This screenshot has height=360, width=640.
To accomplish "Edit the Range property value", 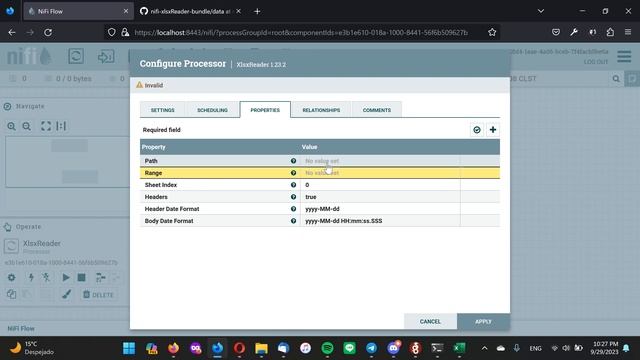I will point(380,173).
